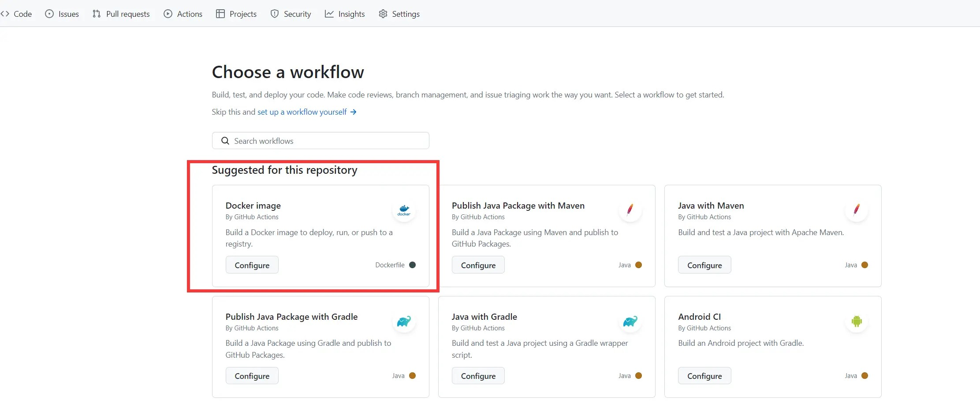The width and height of the screenshot is (980, 408).
Task: Configure Publish Java Package with Maven
Action: [478, 265]
